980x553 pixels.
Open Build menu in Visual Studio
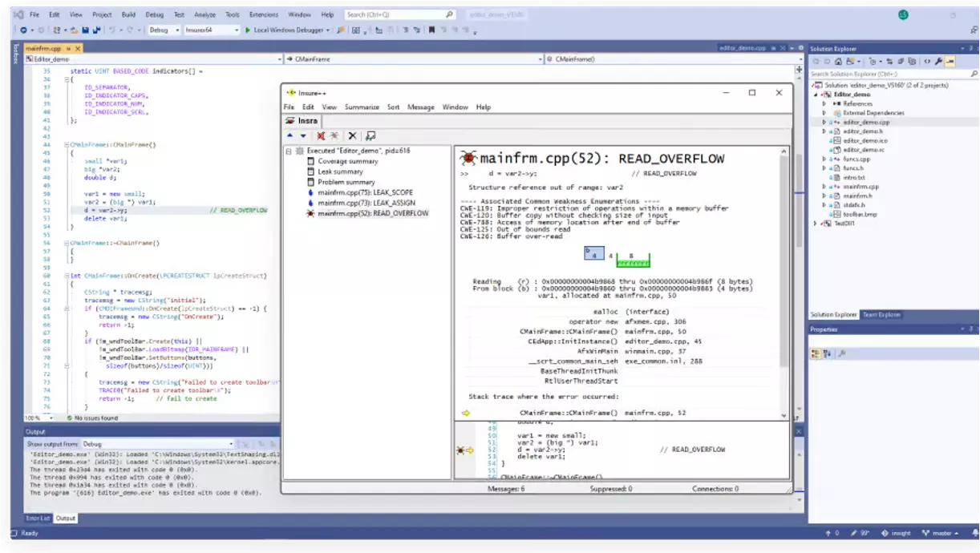pyautogui.click(x=127, y=14)
